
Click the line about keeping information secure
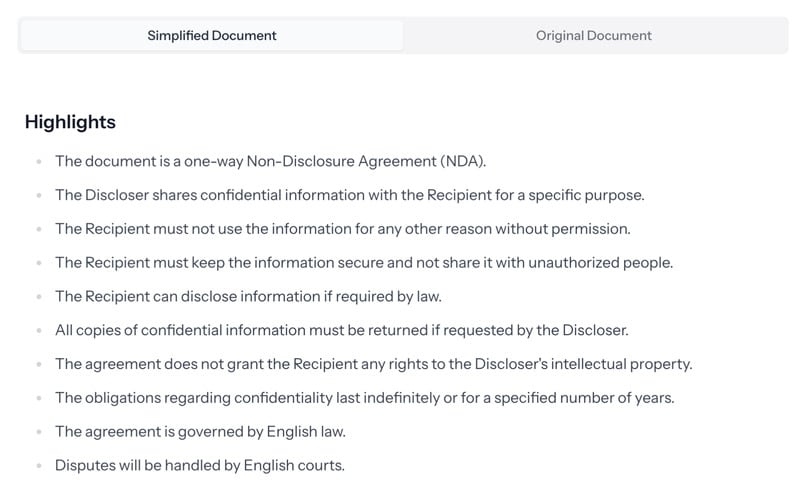click(x=364, y=263)
